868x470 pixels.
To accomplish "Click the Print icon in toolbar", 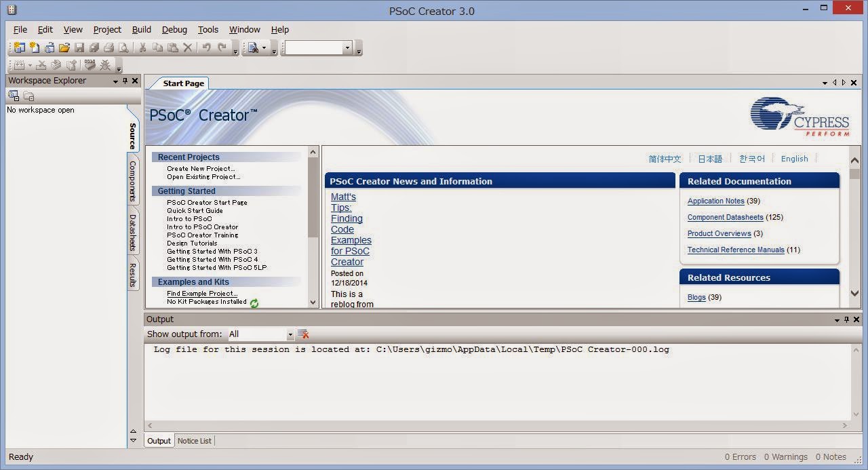I will (x=108, y=47).
